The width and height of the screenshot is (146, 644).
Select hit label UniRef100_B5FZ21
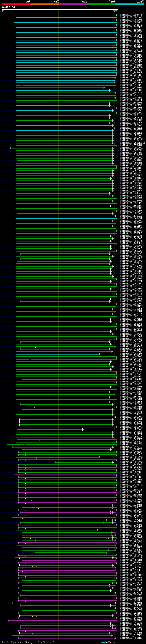[x=131, y=263]
